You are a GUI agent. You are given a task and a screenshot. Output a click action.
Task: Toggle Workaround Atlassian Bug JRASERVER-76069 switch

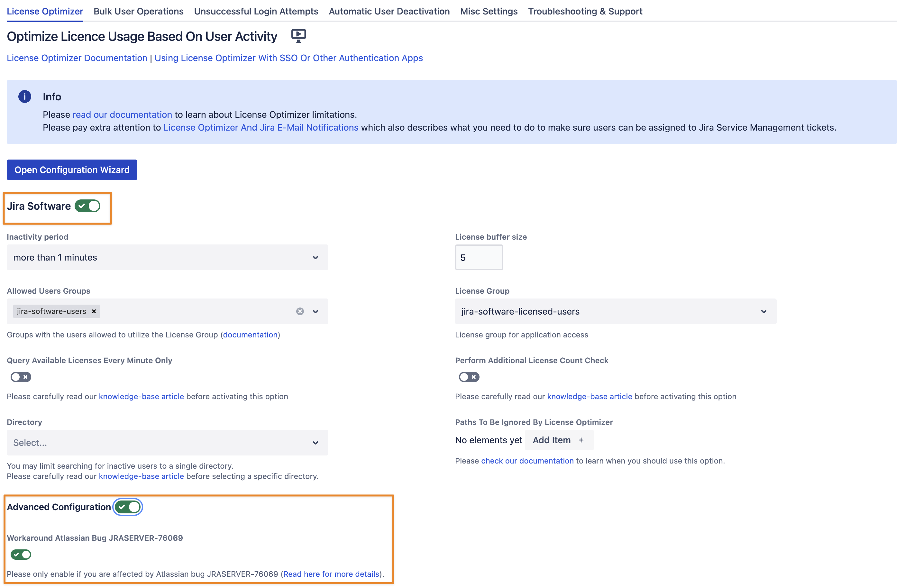click(21, 555)
